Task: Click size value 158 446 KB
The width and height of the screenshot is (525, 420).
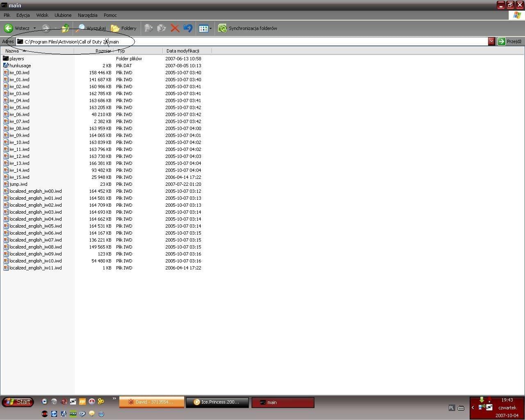Action: [x=100, y=73]
